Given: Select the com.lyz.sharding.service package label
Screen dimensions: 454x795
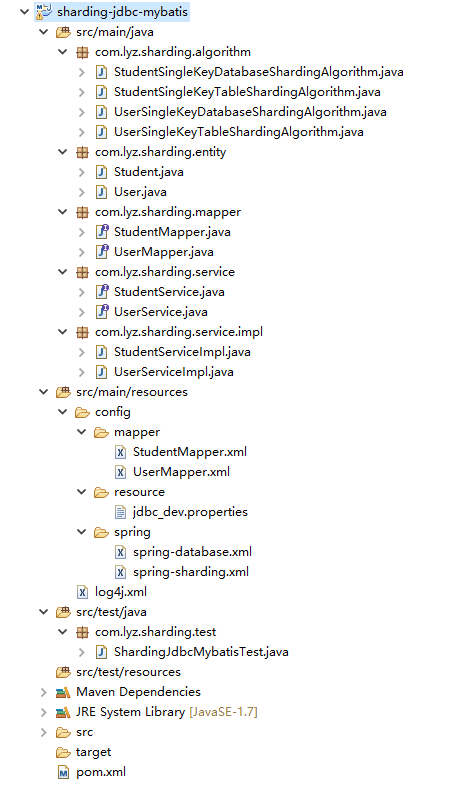Looking at the screenshot, I should click(165, 272).
